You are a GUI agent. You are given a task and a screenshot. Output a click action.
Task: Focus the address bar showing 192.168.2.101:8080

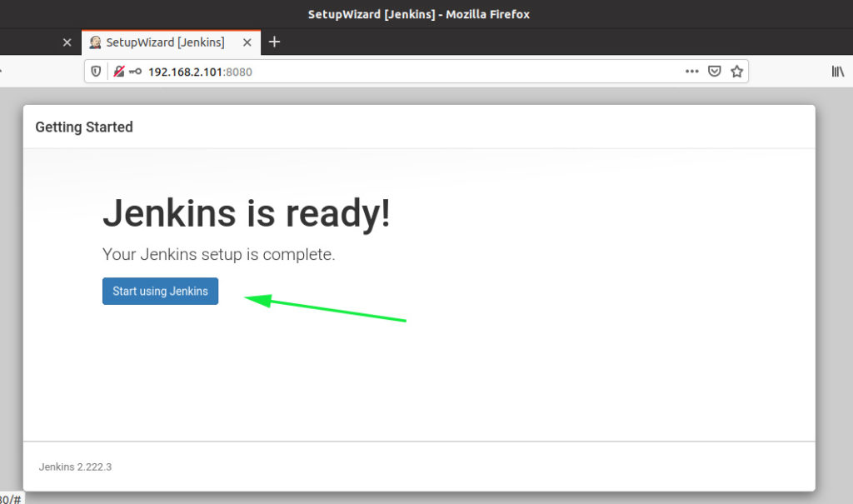[x=417, y=72]
